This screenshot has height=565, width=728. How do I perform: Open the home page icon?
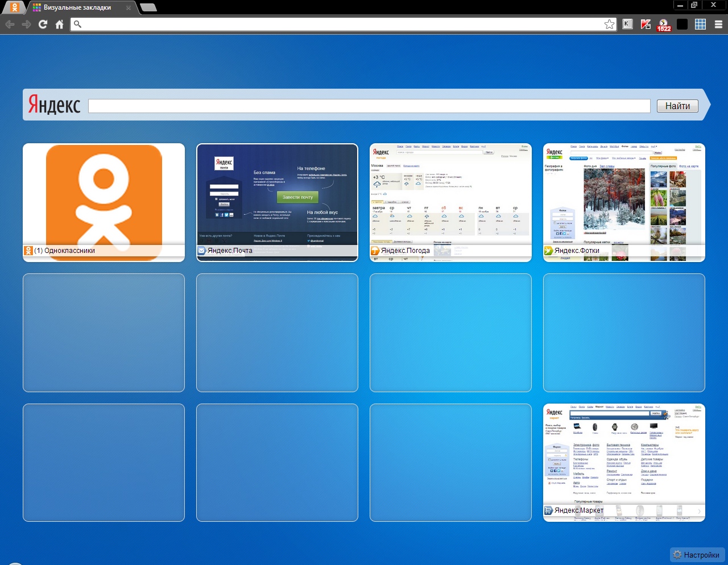59,24
